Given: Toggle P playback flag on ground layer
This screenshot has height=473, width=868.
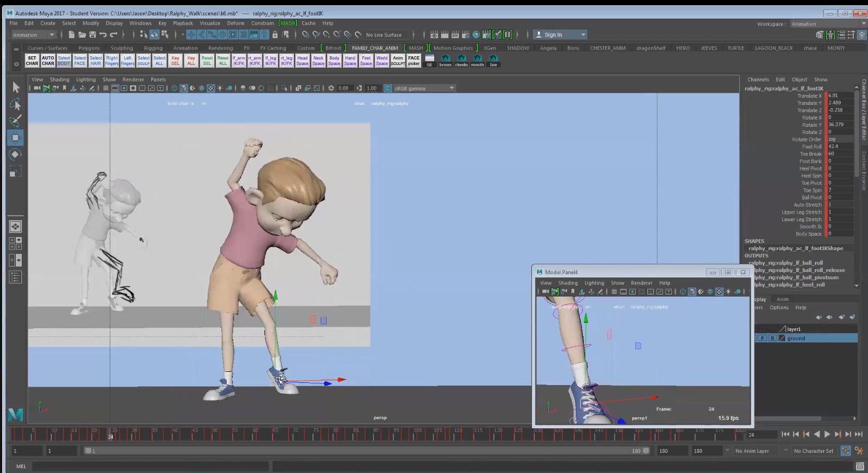Looking at the screenshot, I should [763, 339].
